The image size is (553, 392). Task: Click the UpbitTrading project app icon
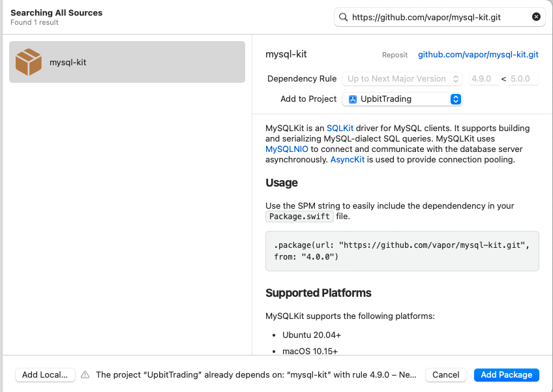[353, 99]
